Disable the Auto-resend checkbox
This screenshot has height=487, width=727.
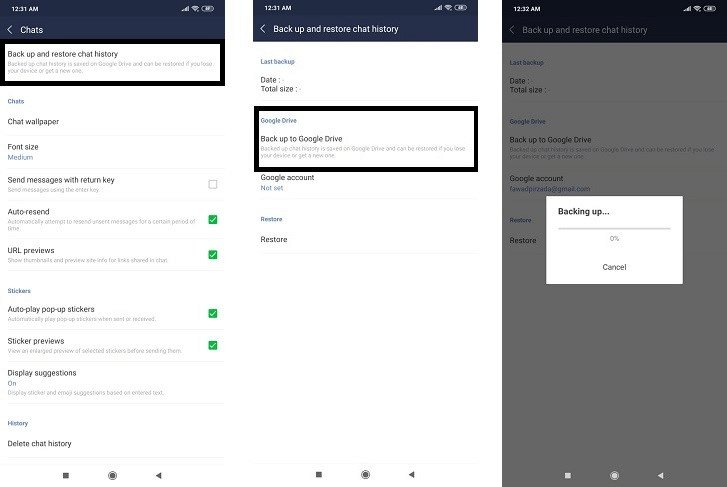click(213, 219)
